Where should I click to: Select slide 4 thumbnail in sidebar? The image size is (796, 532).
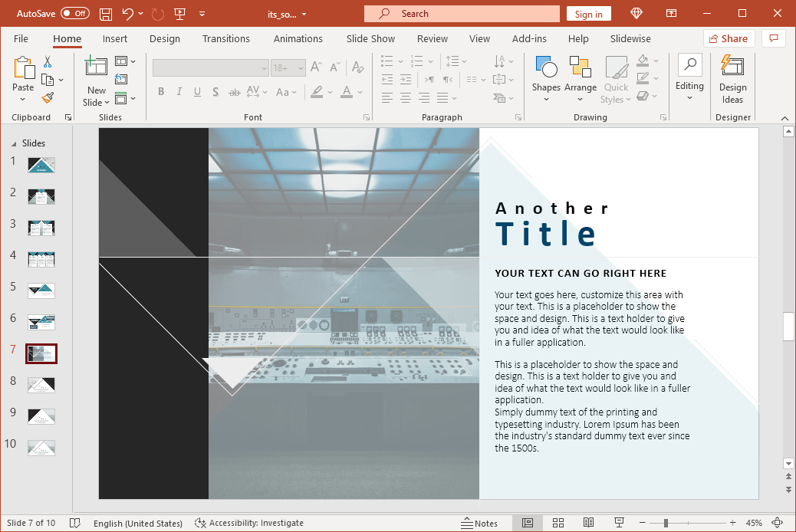tap(41, 258)
